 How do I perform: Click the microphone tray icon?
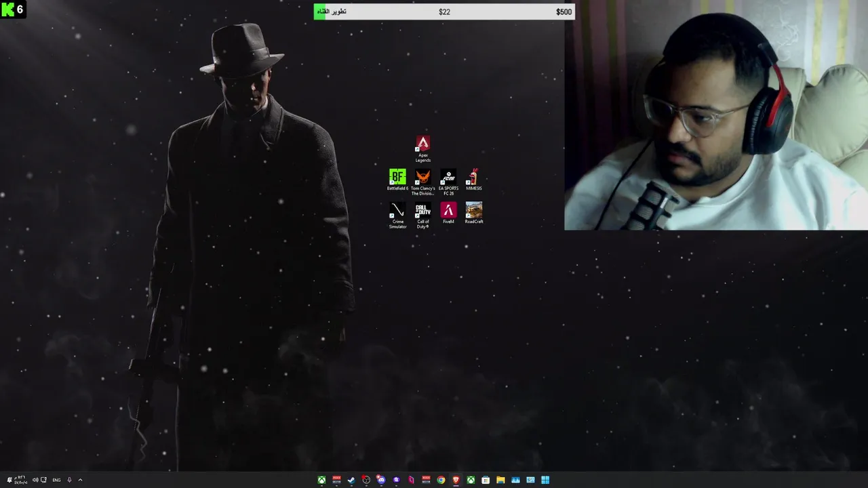pyautogui.click(x=69, y=480)
